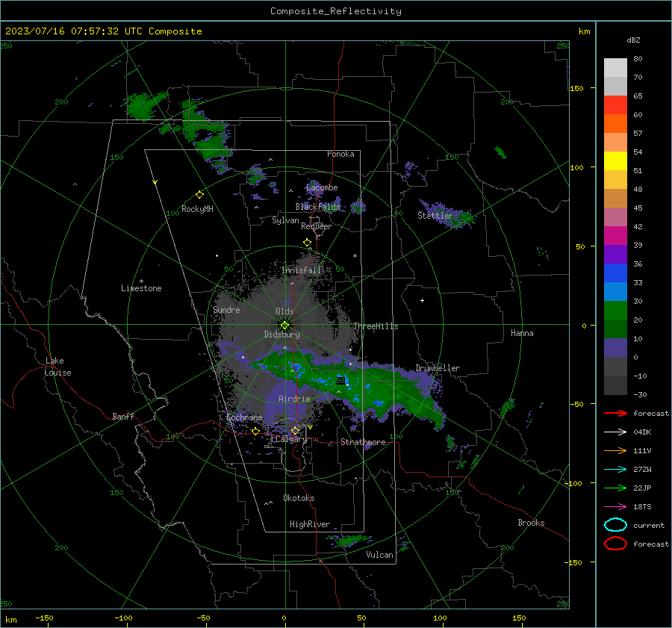Viewport: 672px width, 628px height.
Task: Click the HighRiver label
Action: pos(310,524)
